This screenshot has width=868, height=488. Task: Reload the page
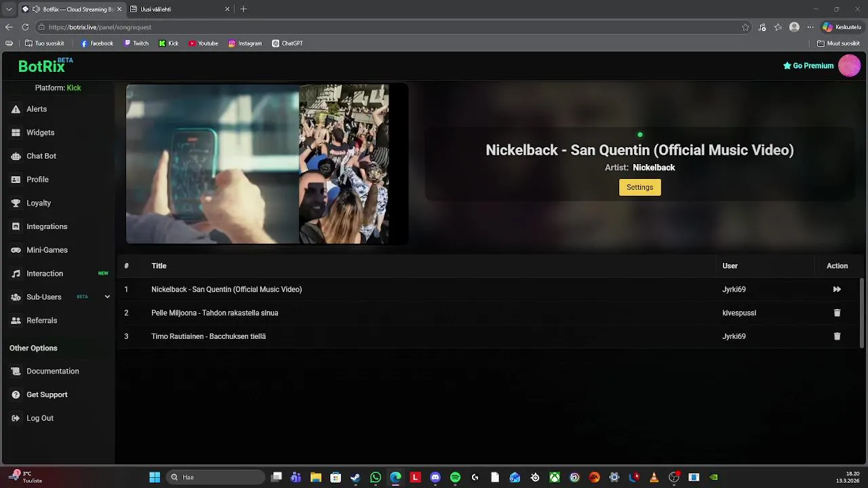coord(25,27)
